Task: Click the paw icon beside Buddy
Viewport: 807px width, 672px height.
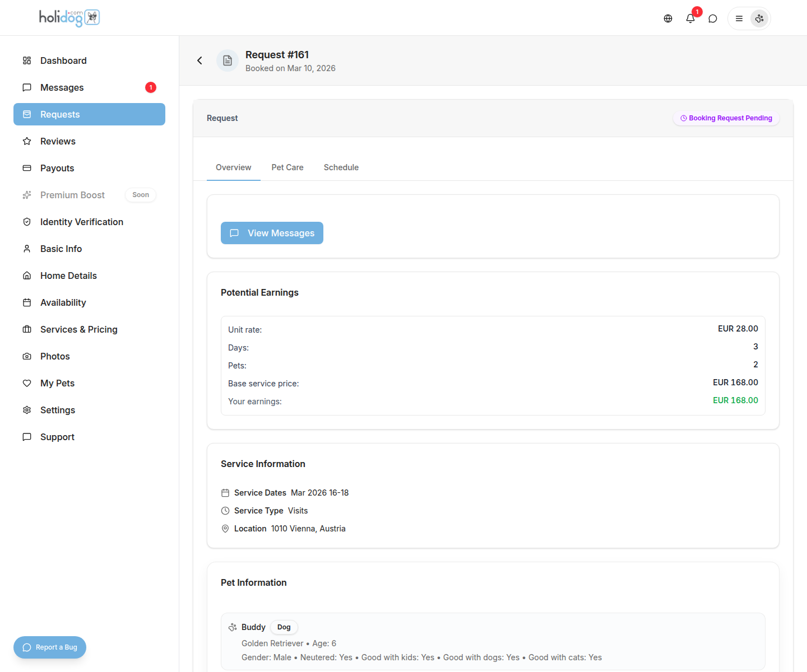Action: [233, 627]
